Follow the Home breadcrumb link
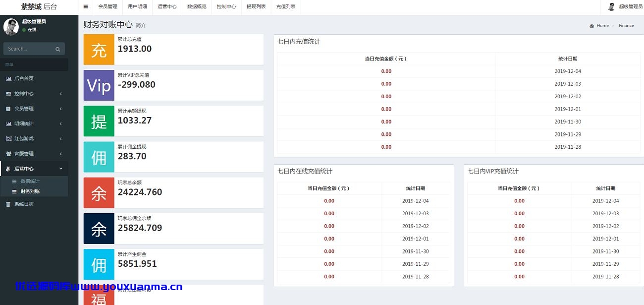The height and width of the screenshot is (305, 644). (602, 26)
